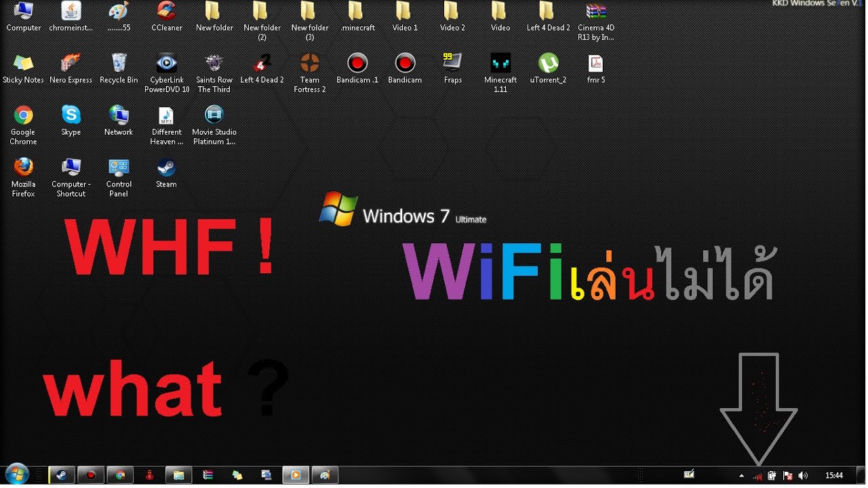Open the Bandicam shortcut without .1
Viewport: 868px width, 488px height.
click(x=405, y=69)
